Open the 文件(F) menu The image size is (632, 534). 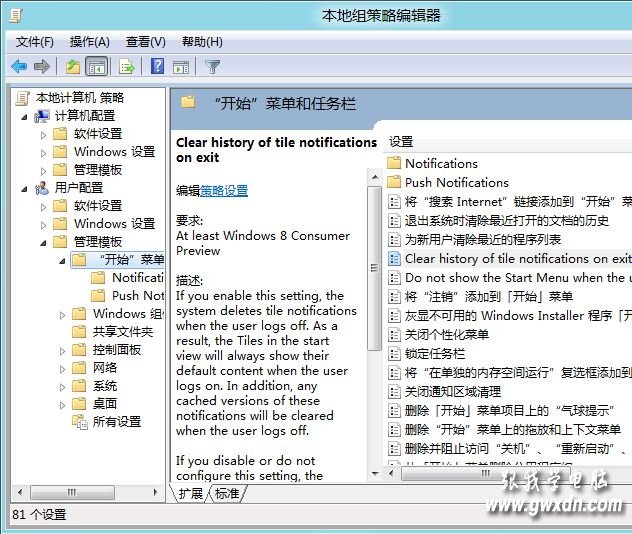34,42
